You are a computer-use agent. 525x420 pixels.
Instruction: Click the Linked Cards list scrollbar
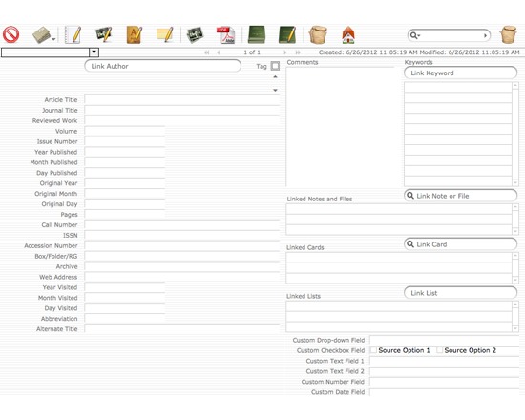coord(515,267)
